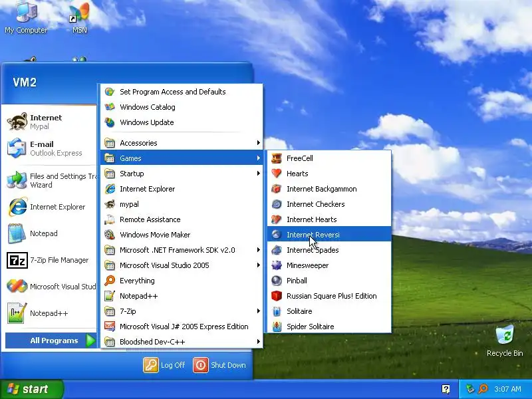532x399 pixels.
Task: Click the Log Off button
Action: click(164, 365)
